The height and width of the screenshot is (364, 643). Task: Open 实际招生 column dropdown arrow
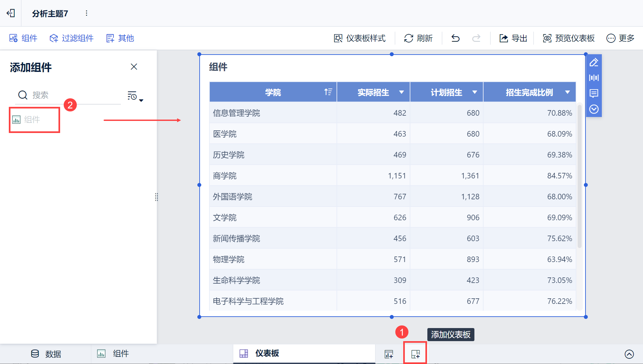coord(402,92)
